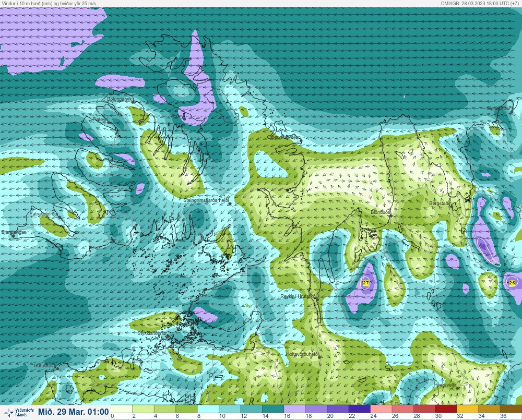Image resolution: width=522 pixels, height=420 pixels.
Task: Click the legend value label 36
Action: coord(503,416)
